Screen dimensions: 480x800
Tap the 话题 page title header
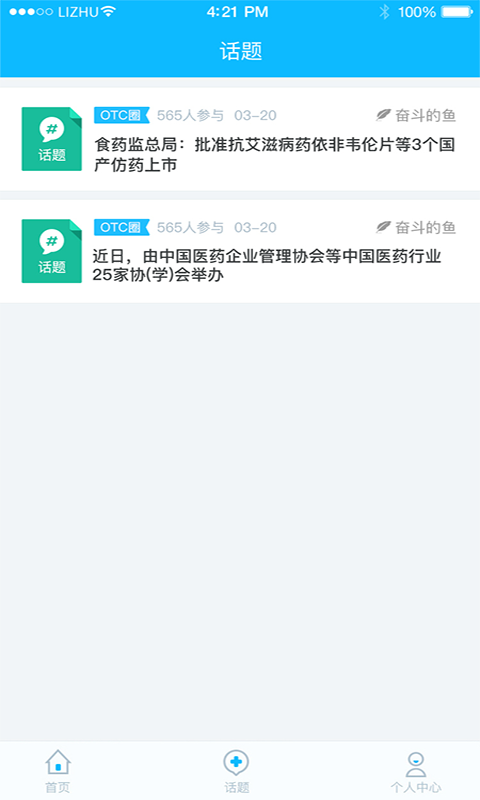tap(241, 52)
